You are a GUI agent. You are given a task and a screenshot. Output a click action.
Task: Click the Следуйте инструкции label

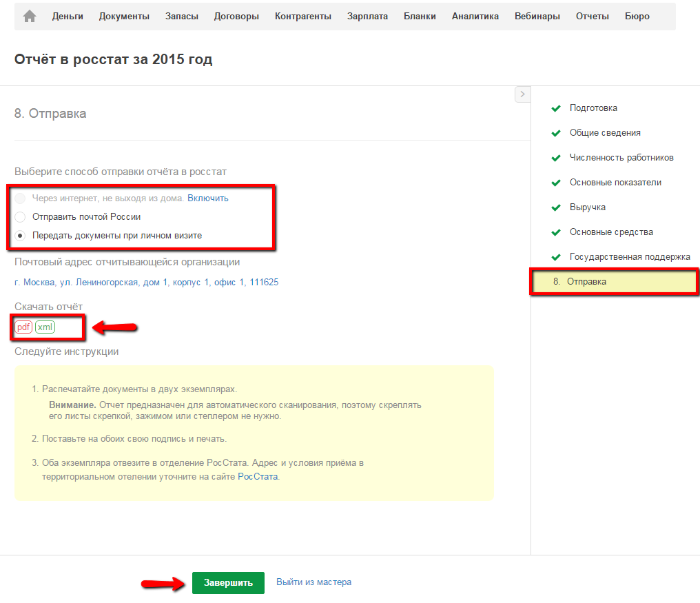[67, 351]
